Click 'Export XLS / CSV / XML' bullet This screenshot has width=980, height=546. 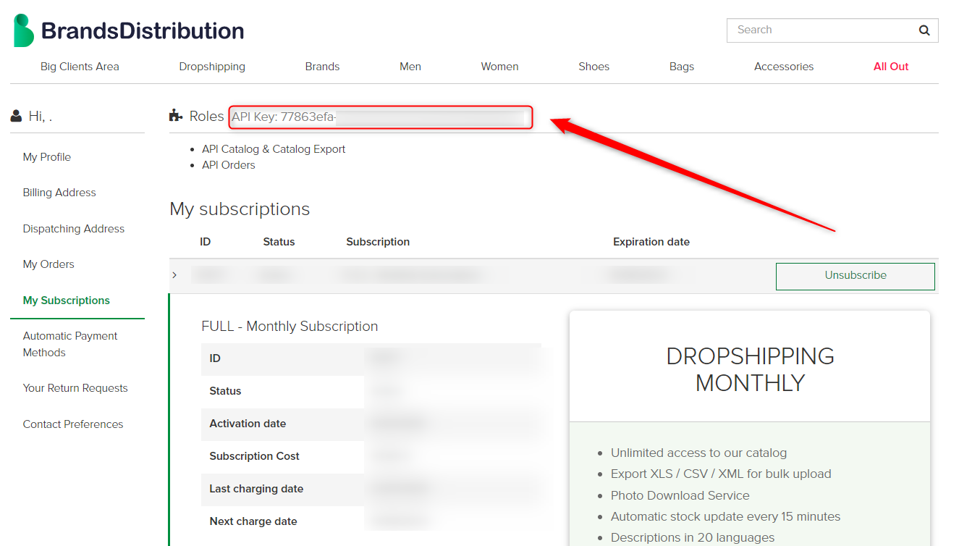(721, 474)
